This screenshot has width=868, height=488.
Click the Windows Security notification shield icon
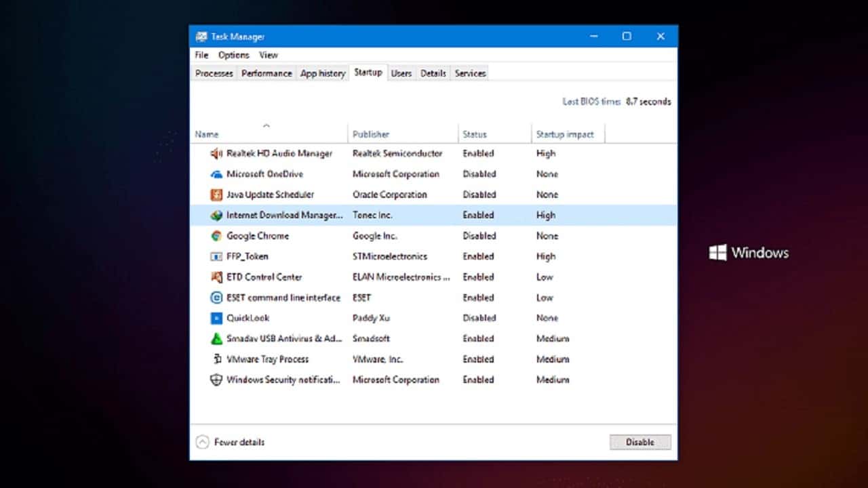[x=216, y=380]
